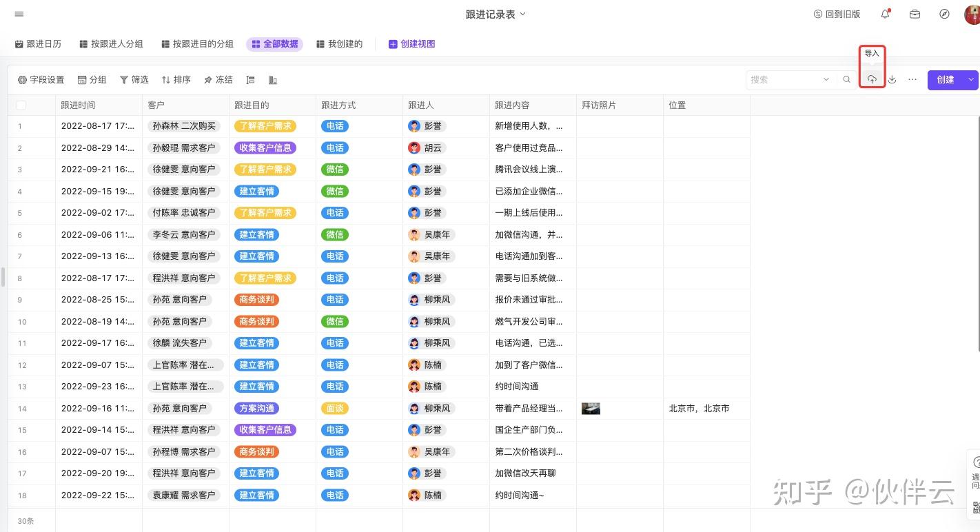The width and height of the screenshot is (980, 532).
Task: Click customer tag 李冬云 意向客户
Action: [x=184, y=235]
